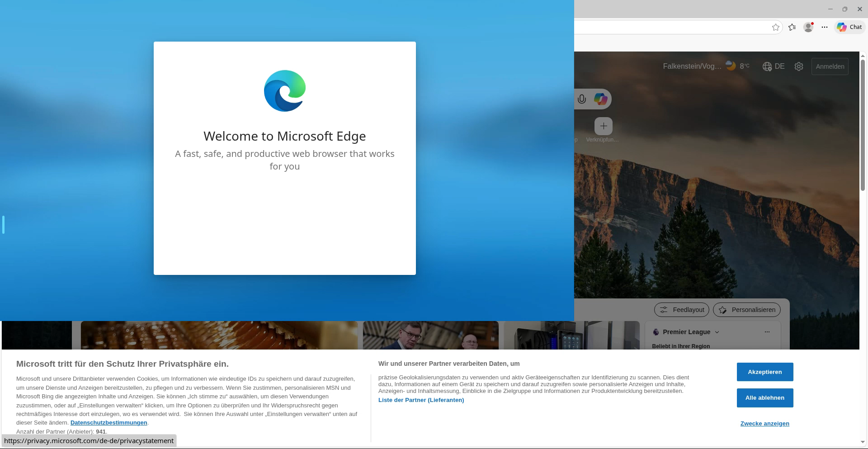The height and width of the screenshot is (449, 868).
Task: Open Zwecke anzeigen link
Action: click(x=764, y=424)
